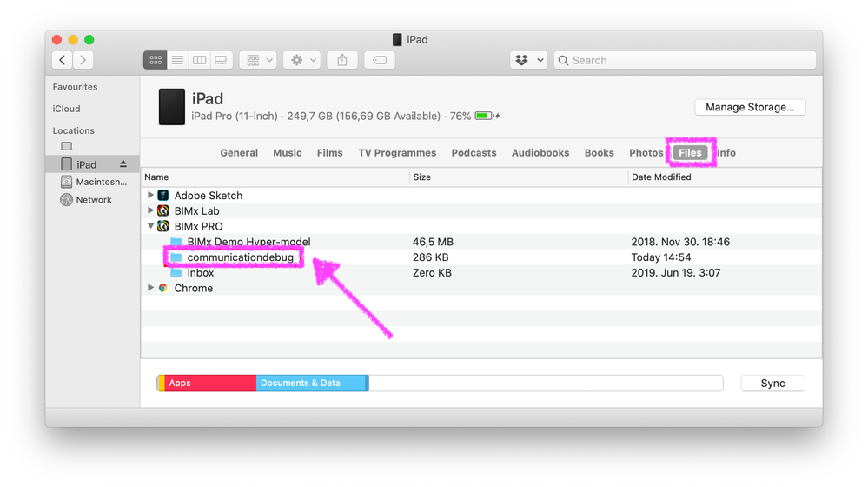Go forward with the right chevron button

click(83, 60)
